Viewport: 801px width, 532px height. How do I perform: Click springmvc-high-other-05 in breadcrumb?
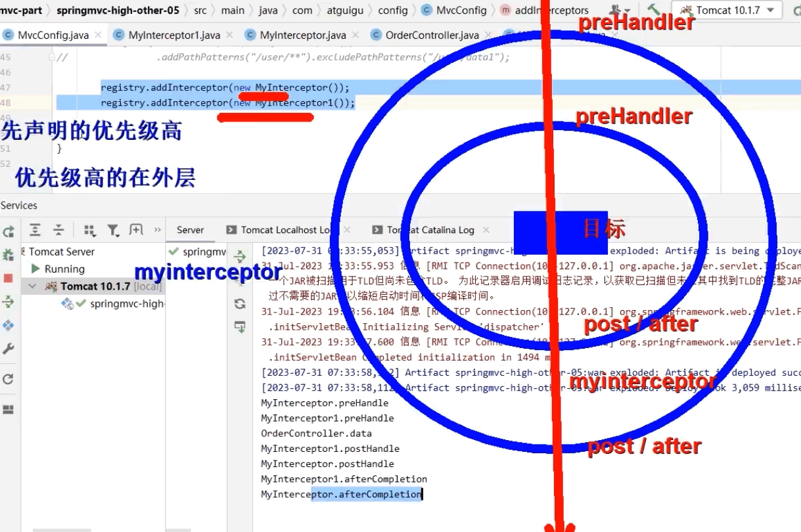tap(118, 10)
